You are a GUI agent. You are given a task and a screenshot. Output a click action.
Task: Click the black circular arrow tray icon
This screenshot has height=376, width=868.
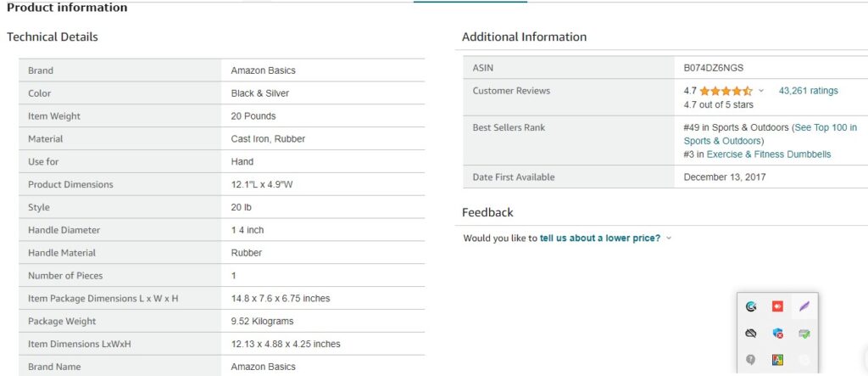point(751,306)
